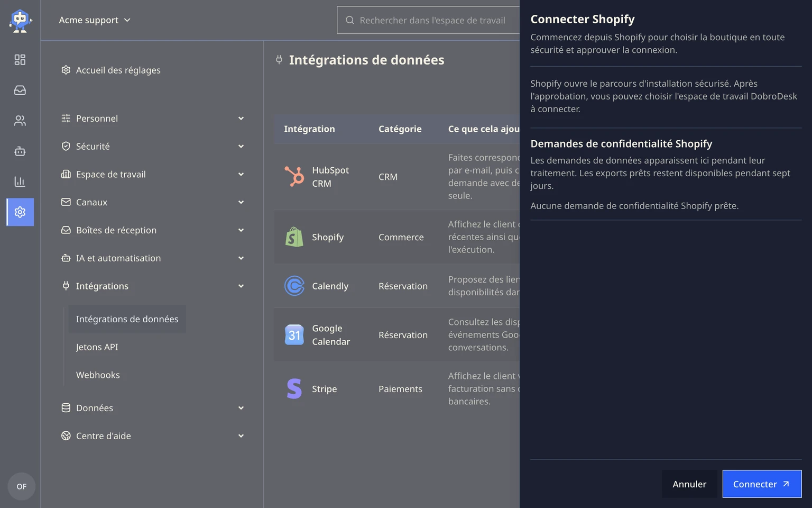Image resolution: width=812 pixels, height=508 pixels.
Task: Open the bot automation icon in sidebar
Action: pos(20,151)
